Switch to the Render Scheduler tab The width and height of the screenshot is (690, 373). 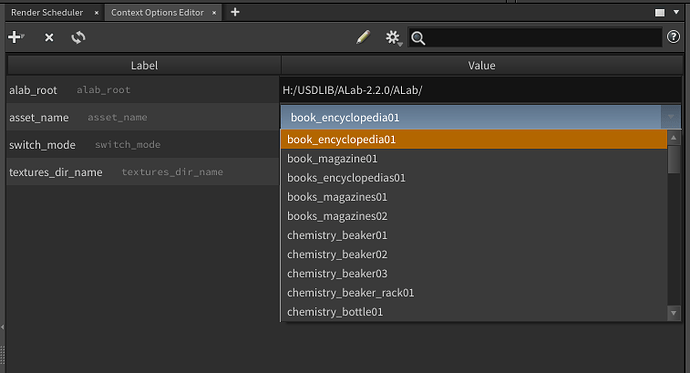(47, 12)
